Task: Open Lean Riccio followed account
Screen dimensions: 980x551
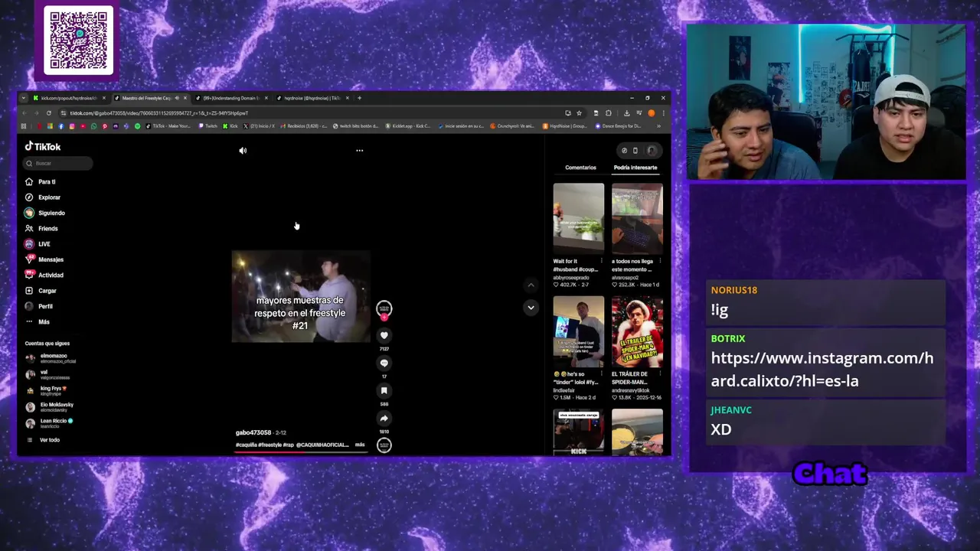Action: 51,422
